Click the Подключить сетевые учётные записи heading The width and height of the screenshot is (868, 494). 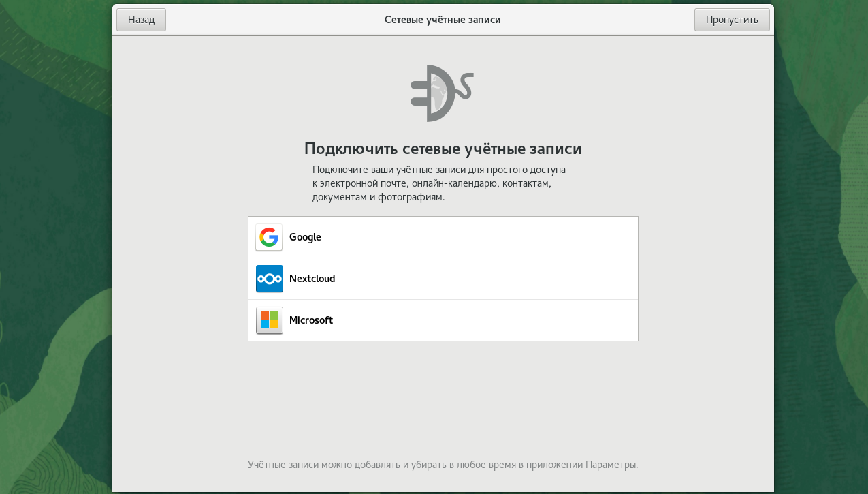(x=443, y=149)
